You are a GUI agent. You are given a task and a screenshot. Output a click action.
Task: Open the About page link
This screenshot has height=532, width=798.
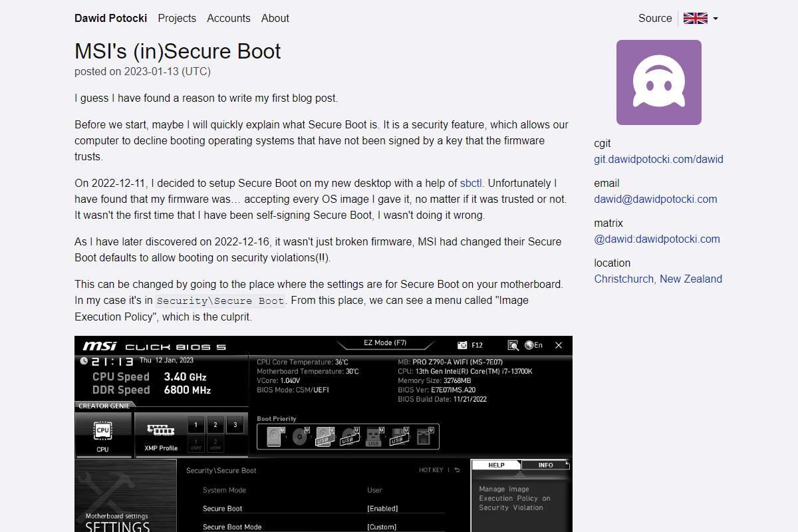275,19
